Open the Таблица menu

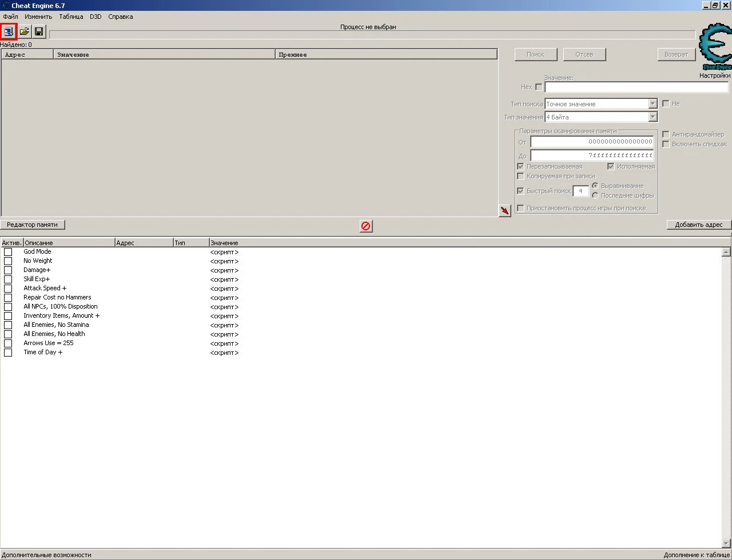coord(71,17)
